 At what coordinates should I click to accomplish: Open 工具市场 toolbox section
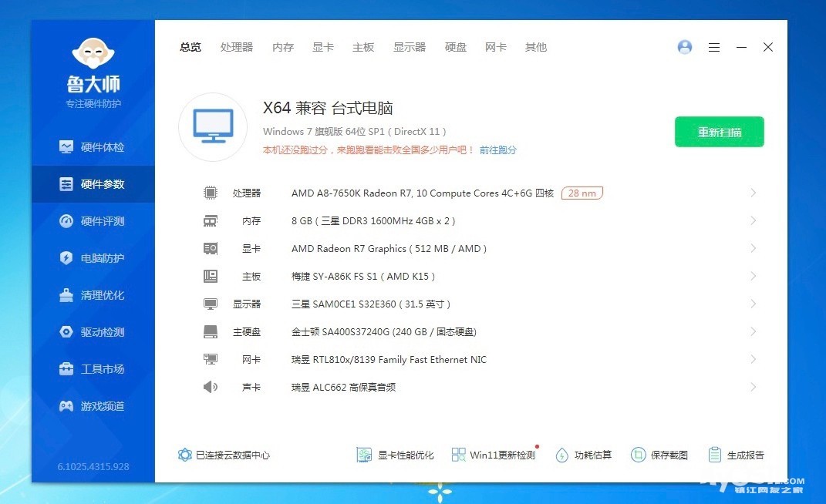93,369
